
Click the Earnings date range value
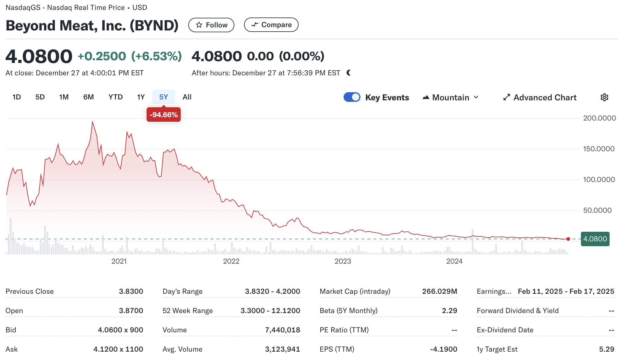pos(566,291)
